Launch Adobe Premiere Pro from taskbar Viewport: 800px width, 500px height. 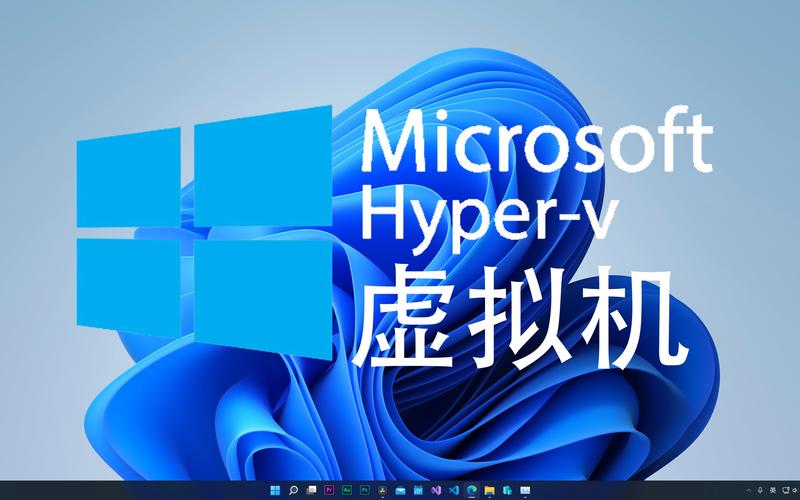329,490
